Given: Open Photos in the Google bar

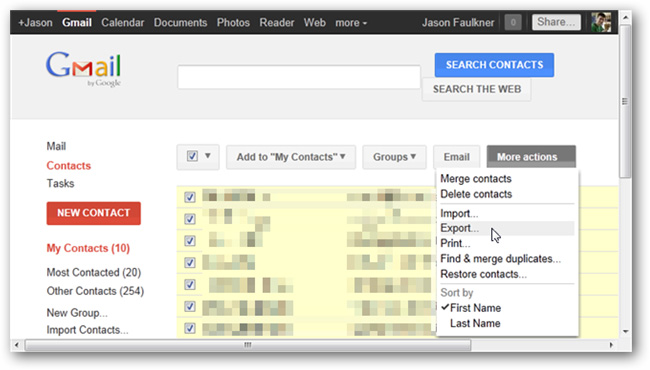Looking at the screenshot, I should coord(233,22).
